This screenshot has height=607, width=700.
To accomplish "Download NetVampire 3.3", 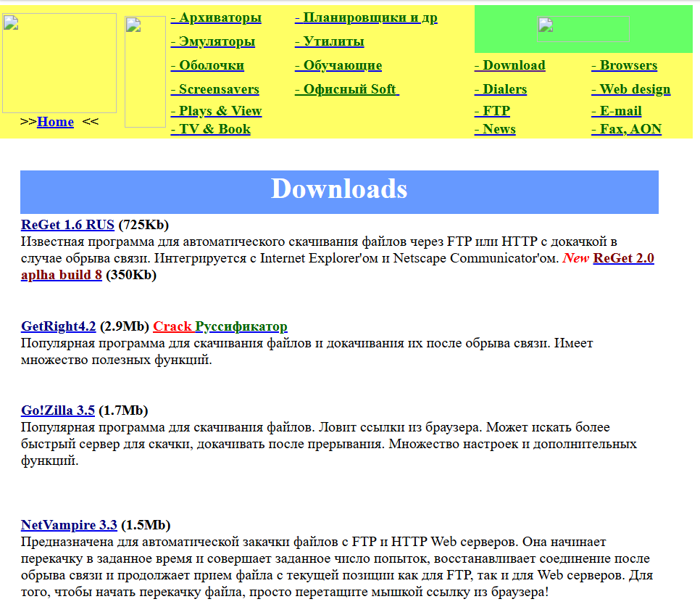I will (69, 525).
